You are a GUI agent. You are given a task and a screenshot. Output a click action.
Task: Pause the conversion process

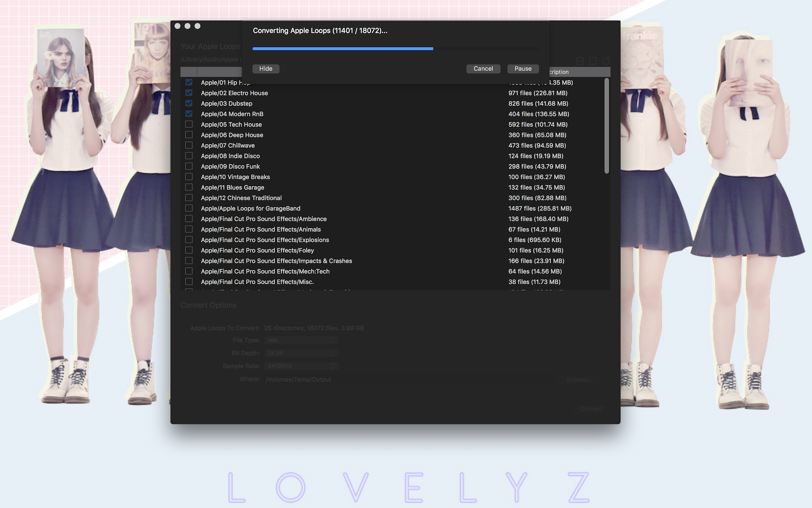(x=523, y=69)
